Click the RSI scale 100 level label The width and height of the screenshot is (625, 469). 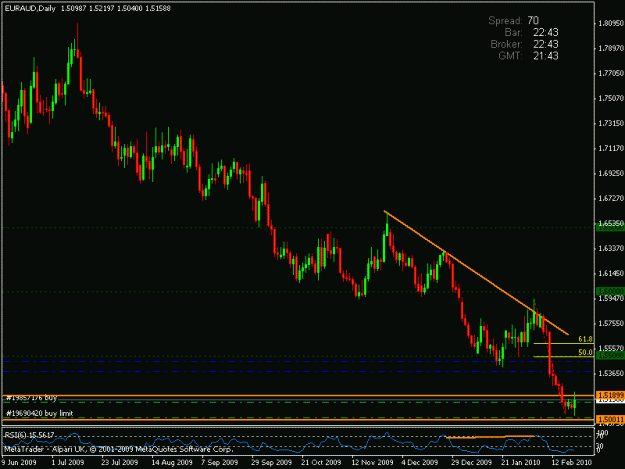tap(603, 433)
